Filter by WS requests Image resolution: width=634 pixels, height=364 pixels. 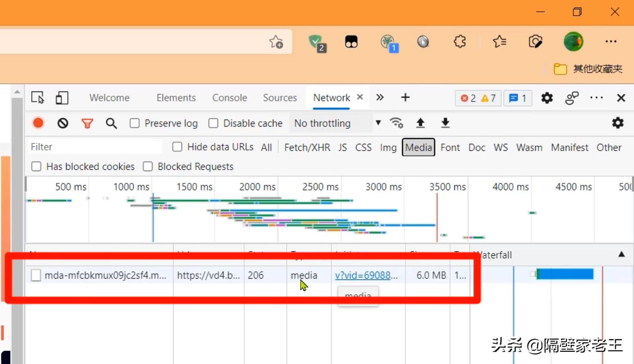tap(500, 147)
